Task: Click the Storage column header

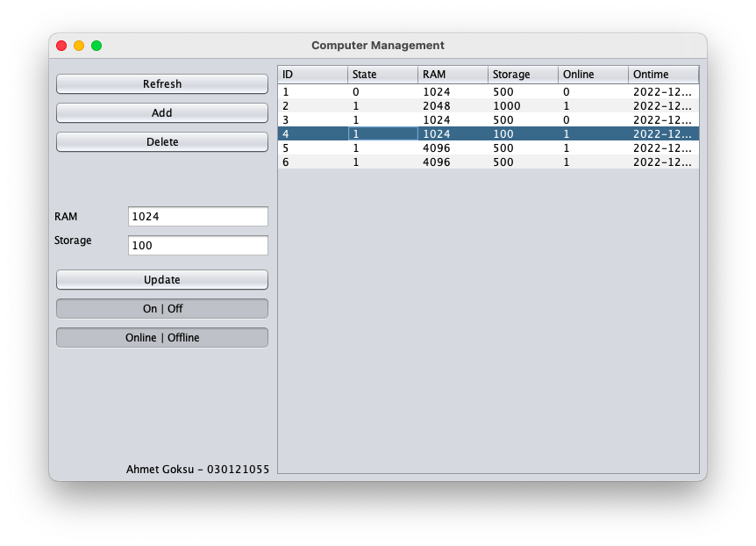Action: tap(522, 74)
